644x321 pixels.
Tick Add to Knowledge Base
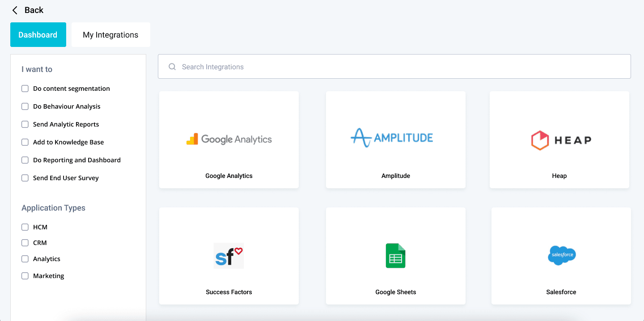point(25,142)
